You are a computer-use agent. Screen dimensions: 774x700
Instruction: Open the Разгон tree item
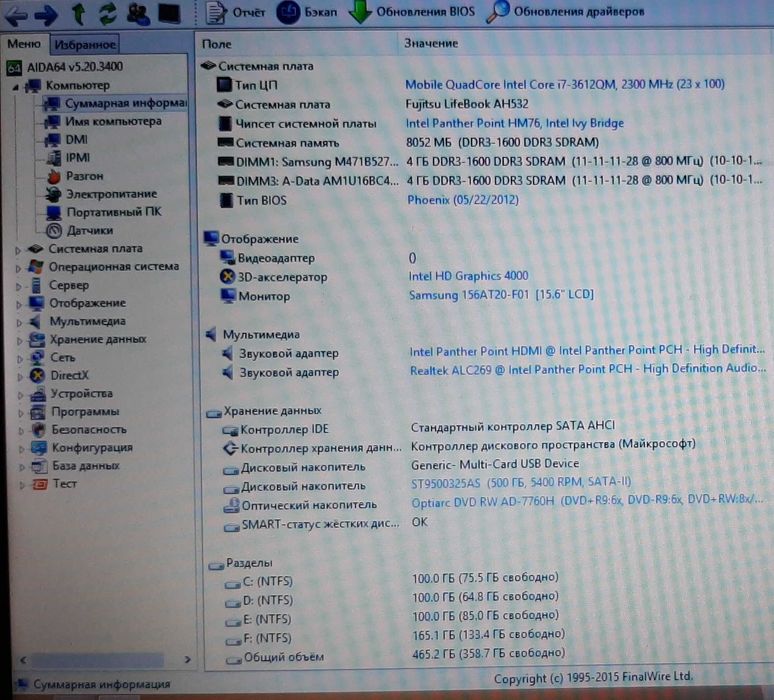coord(75,176)
